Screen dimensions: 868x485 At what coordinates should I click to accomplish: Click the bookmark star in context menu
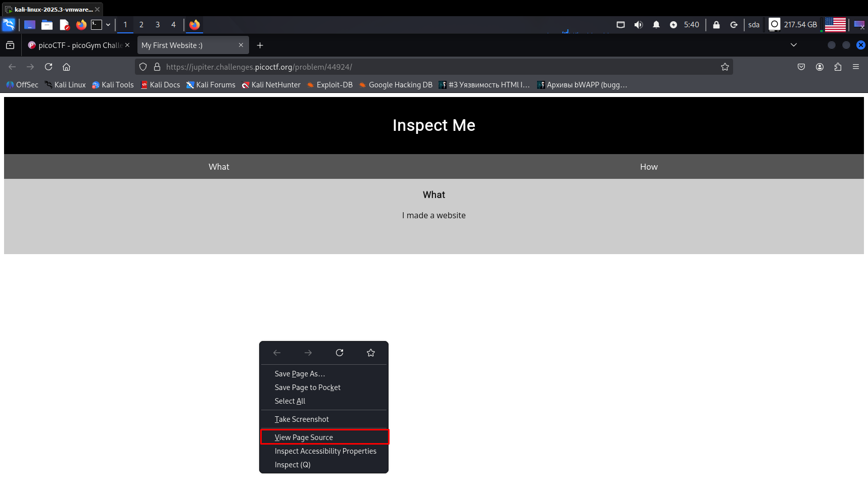371,353
